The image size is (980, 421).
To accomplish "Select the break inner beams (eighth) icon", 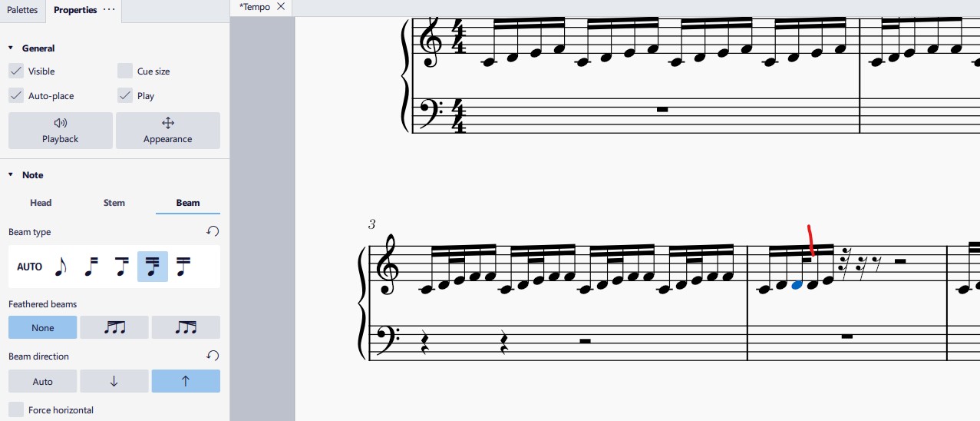I will 122,267.
